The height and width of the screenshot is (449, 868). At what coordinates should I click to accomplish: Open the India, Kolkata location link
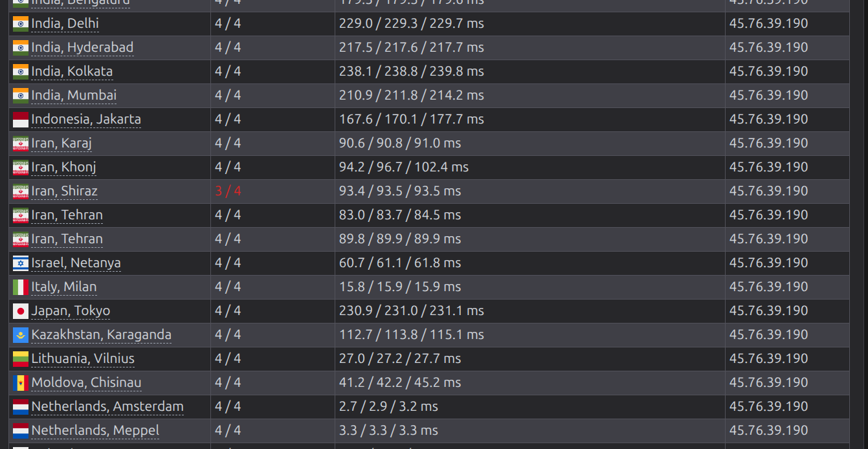click(72, 71)
